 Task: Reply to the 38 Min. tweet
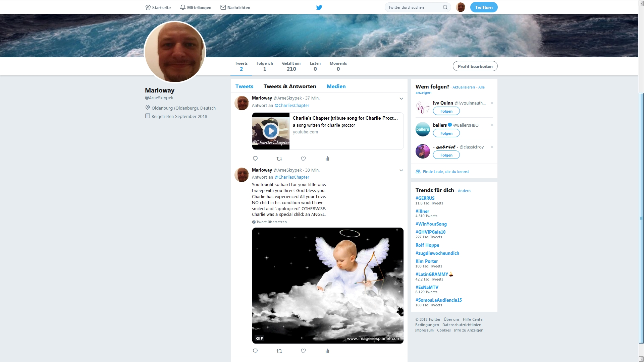click(x=255, y=351)
